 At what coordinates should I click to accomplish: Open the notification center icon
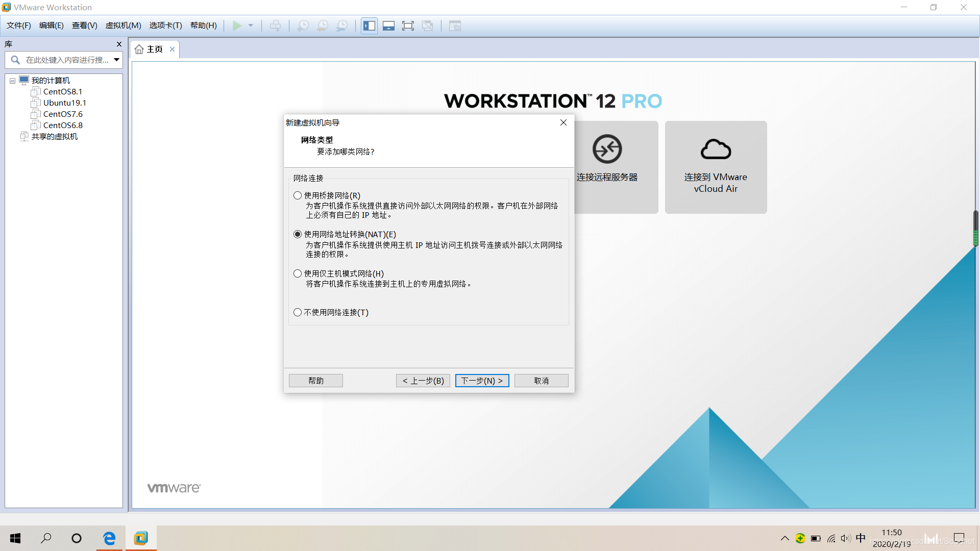point(959,538)
